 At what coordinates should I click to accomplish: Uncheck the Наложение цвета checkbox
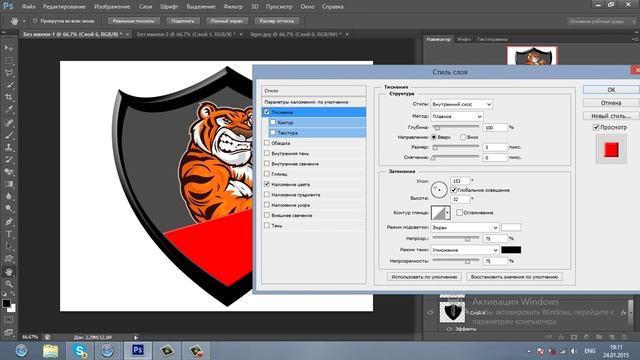[267, 184]
